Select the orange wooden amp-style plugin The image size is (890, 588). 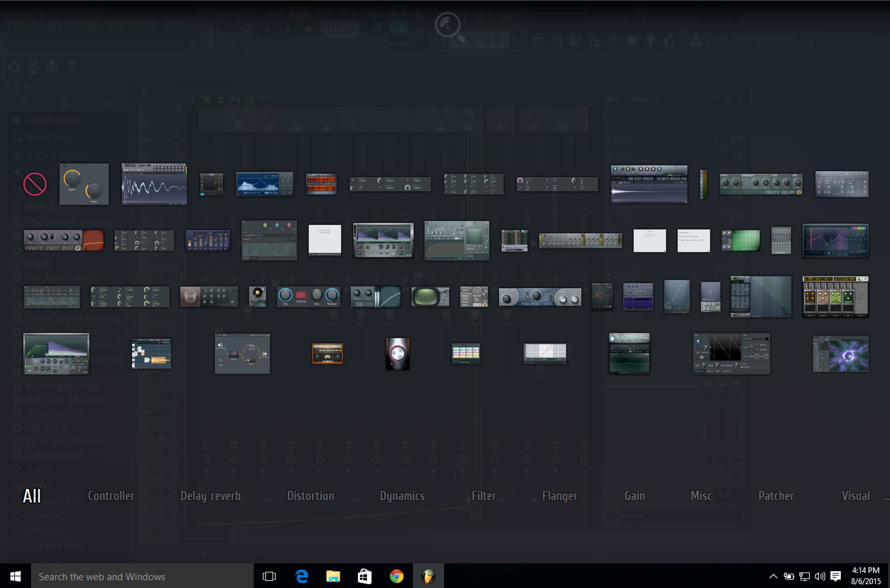click(328, 354)
